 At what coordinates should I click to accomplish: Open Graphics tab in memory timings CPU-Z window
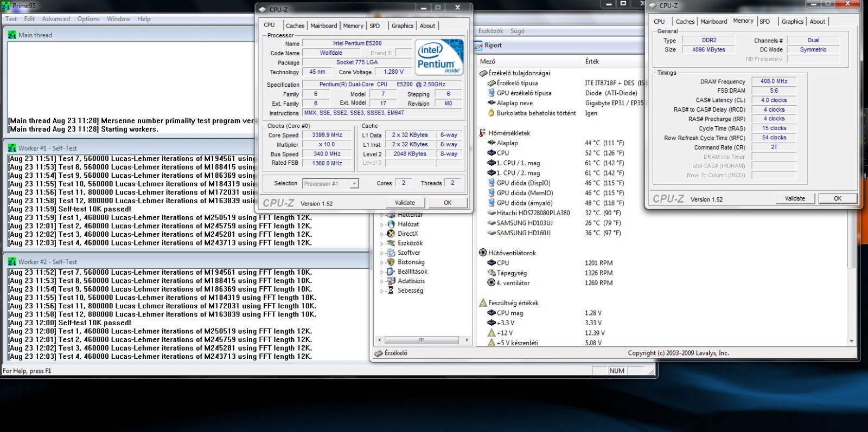pos(793,22)
